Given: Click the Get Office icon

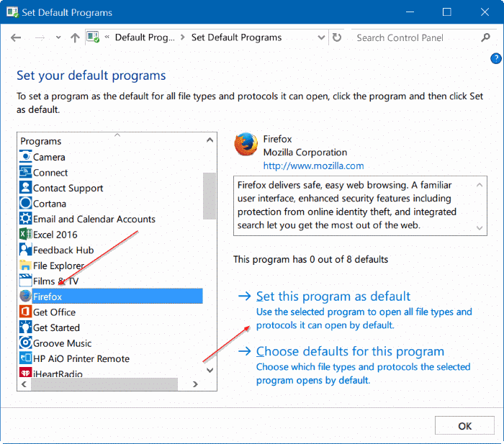Looking at the screenshot, I should (25, 312).
